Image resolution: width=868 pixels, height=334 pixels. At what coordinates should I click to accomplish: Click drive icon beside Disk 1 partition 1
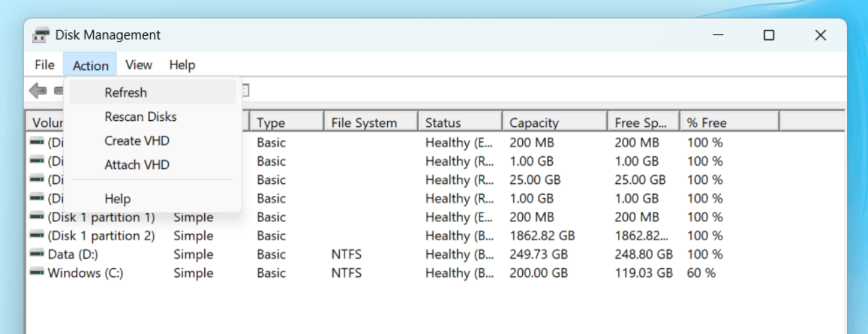point(37,217)
